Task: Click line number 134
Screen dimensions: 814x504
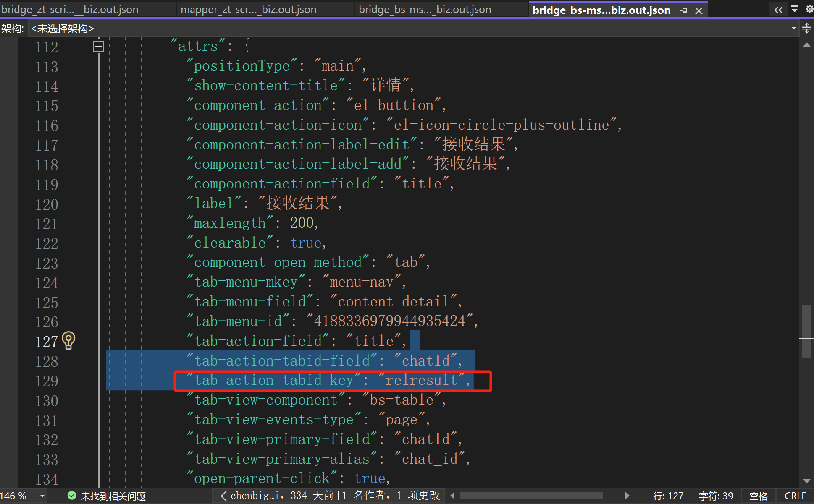Action: [x=47, y=479]
